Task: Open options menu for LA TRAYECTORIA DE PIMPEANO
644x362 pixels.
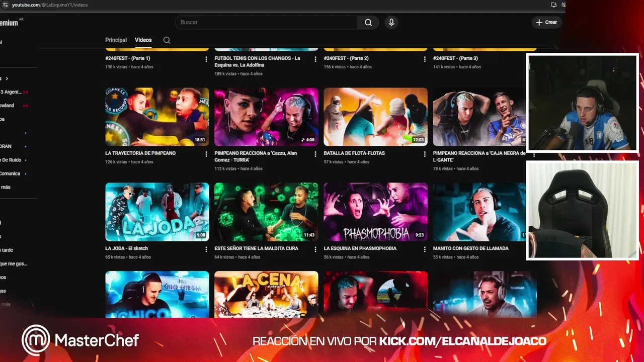Action: point(206,154)
